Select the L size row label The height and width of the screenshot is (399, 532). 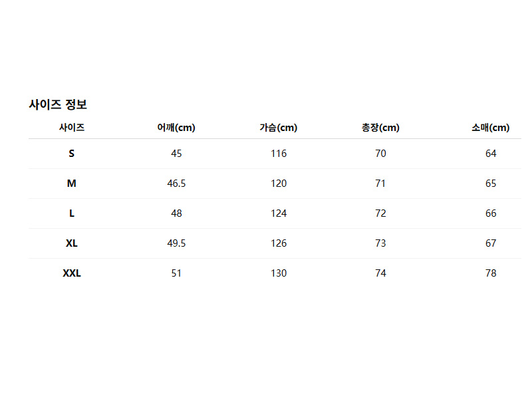click(72, 213)
